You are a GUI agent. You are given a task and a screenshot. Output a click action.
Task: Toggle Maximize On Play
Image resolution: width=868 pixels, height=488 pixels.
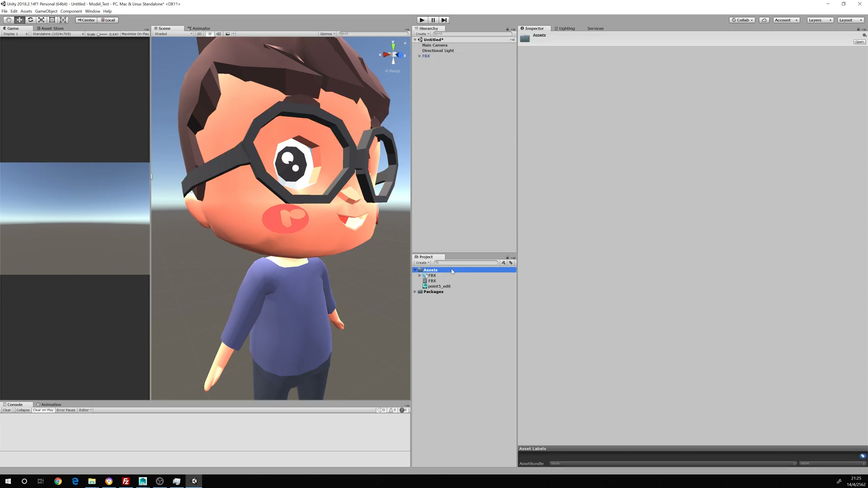pos(135,34)
